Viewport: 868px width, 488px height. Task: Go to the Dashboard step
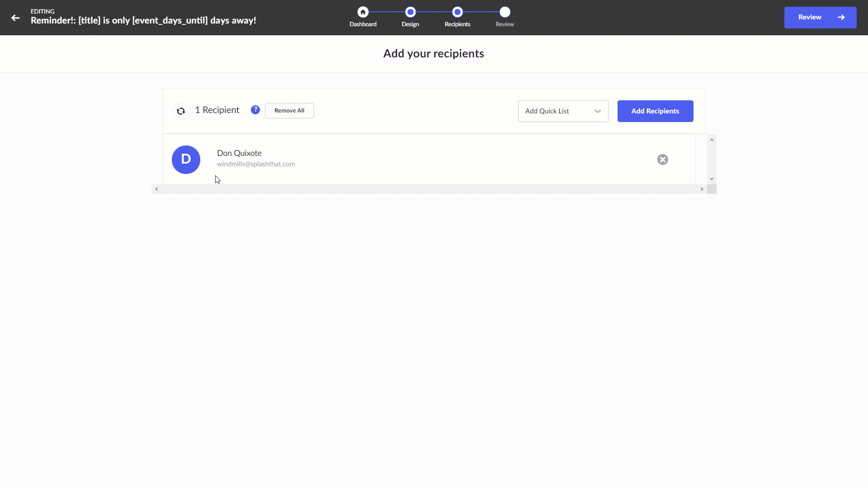pos(363,12)
